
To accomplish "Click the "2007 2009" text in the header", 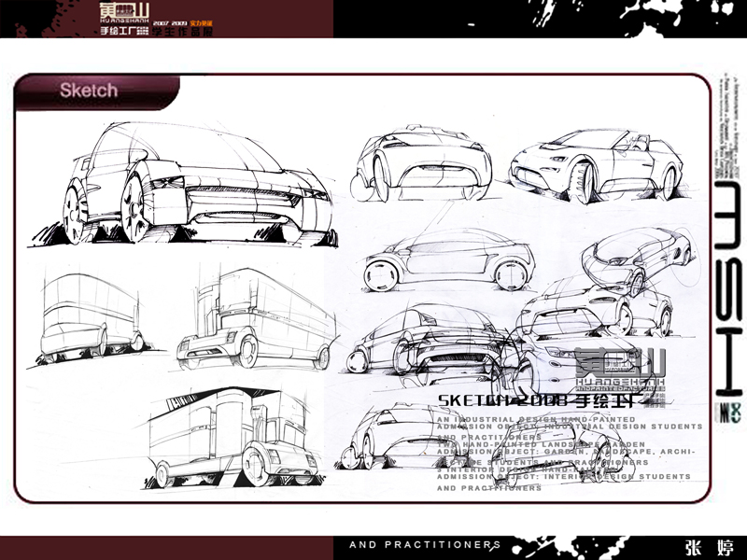I will click(170, 22).
